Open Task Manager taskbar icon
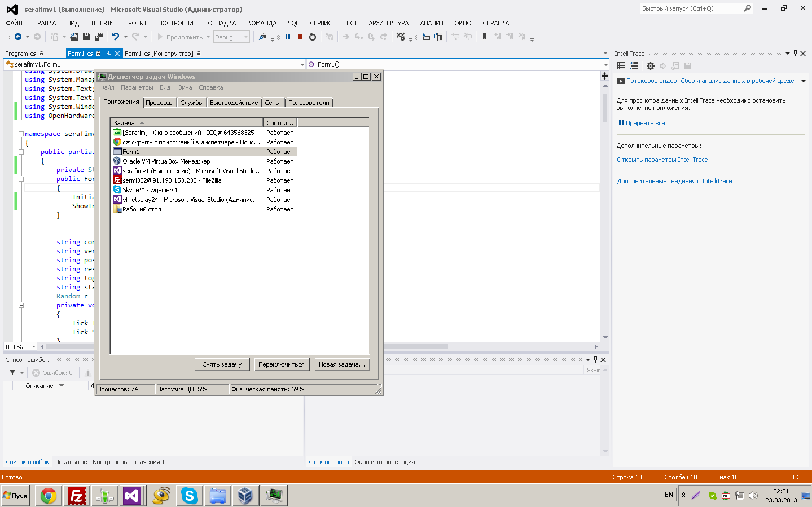Viewport: 812px width, 507px height. point(274,496)
